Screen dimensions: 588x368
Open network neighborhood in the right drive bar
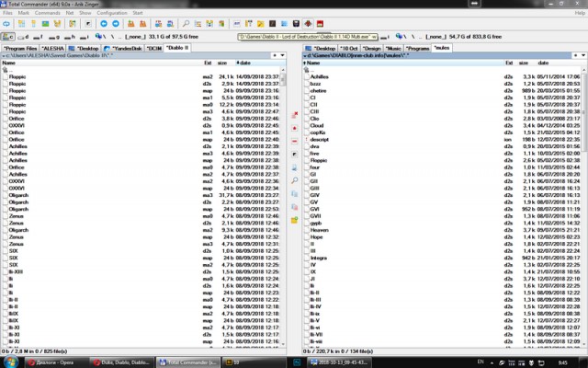(x=399, y=37)
